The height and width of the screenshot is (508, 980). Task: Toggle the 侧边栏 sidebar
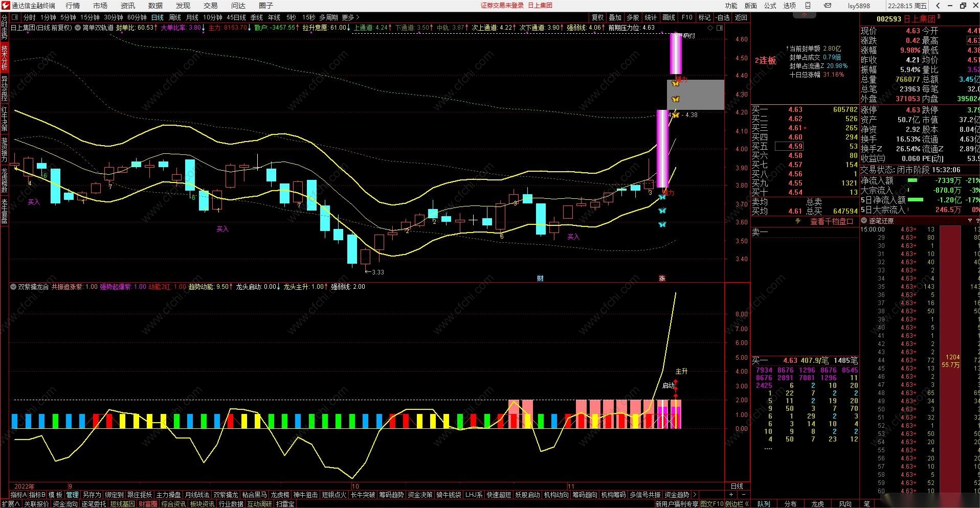(x=737, y=504)
